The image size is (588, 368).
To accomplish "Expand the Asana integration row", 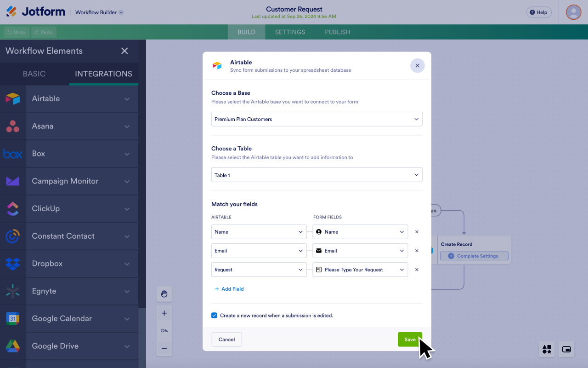I will pyautogui.click(x=127, y=126).
